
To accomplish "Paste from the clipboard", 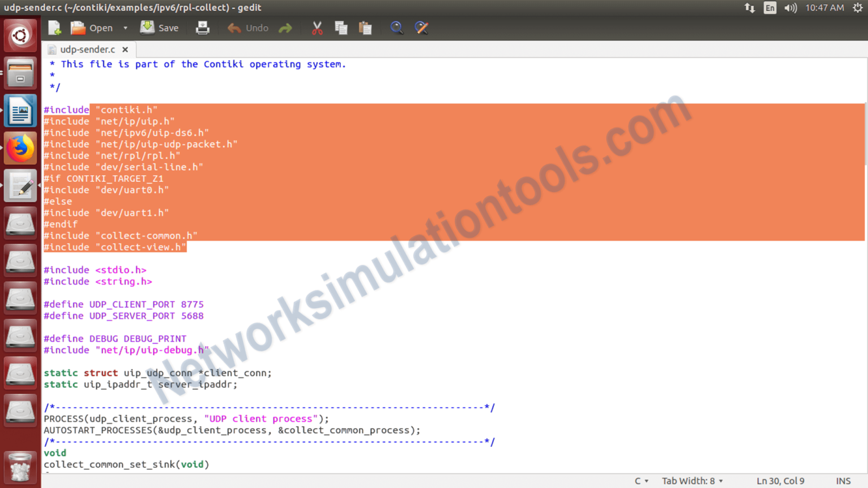I will pyautogui.click(x=365, y=27).
